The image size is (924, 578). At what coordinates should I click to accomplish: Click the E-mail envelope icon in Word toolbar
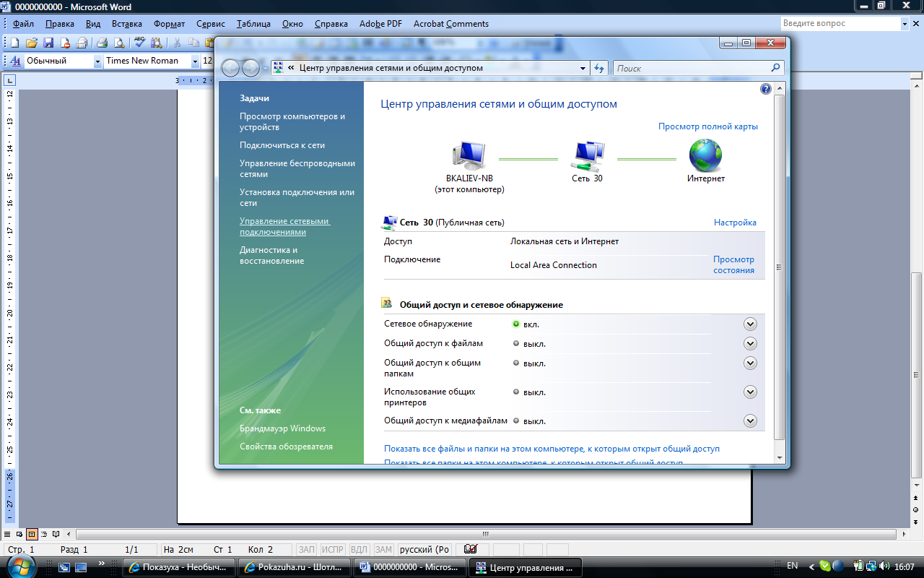(x=82, y=43)
